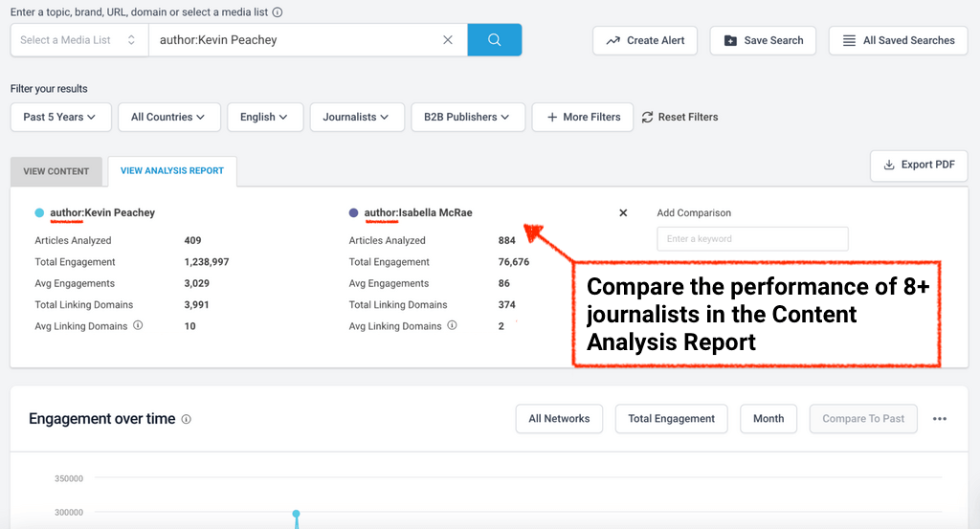Screen dimensions: 980x529
Task: Click the blue search magnifier button
Action: tap(494, 40)
